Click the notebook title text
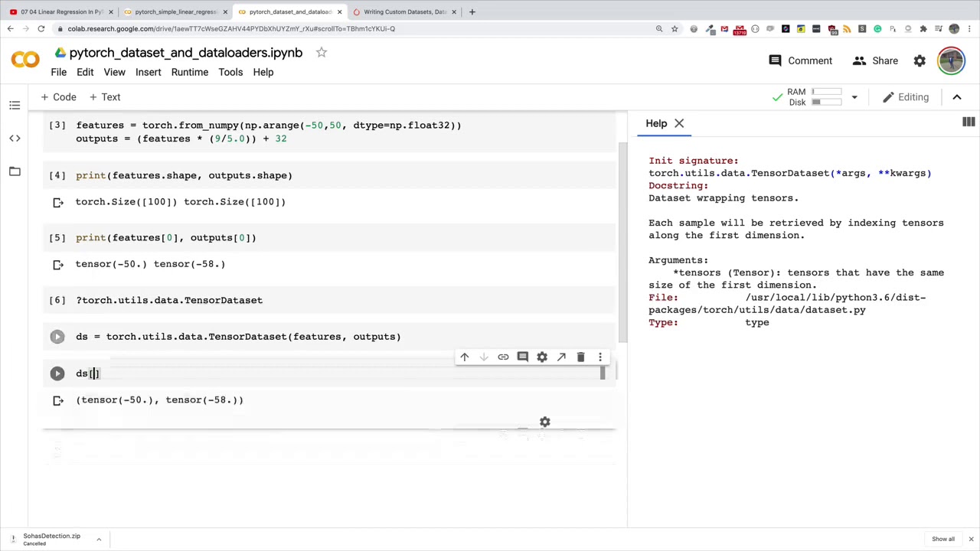The height and width of the screenshot is (551, 980). point(186,53)
